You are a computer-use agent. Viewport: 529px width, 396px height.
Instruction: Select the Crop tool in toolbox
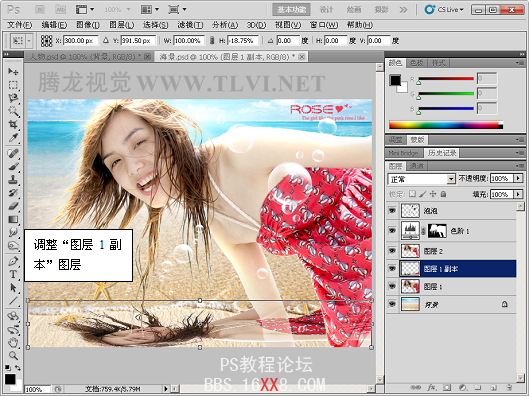click(13, 124)
